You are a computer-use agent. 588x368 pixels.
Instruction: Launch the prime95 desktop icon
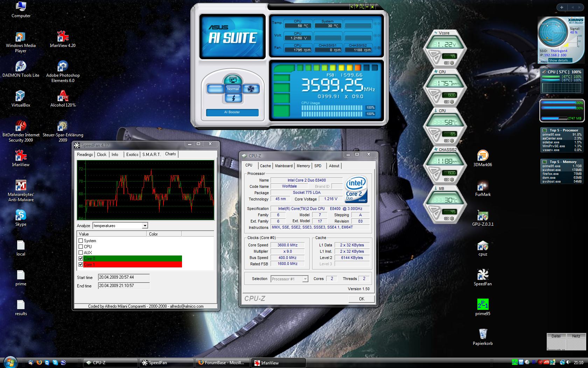pyautogui.click(x=483, y=307)
